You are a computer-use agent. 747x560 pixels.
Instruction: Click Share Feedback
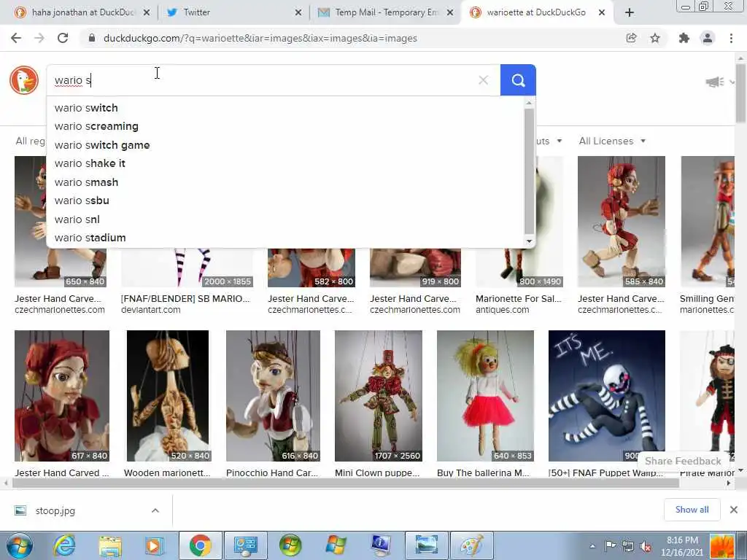(x=683, y=461)
